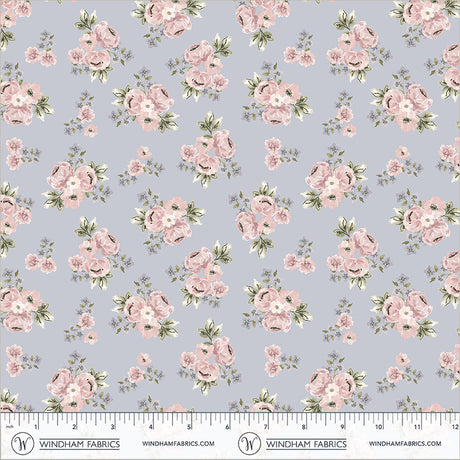The width and height of the screenshot is (460, 460).
Task: Click the ruler number 5
Action: click(x=189, y=427)
